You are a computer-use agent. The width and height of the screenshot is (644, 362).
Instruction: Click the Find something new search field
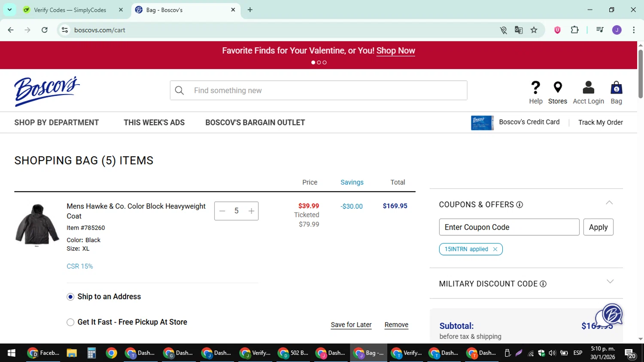pos(319,91)
